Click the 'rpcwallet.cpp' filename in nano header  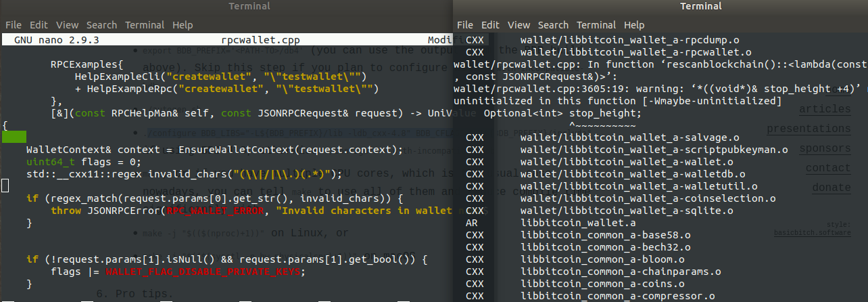click(x=261, y=40)
